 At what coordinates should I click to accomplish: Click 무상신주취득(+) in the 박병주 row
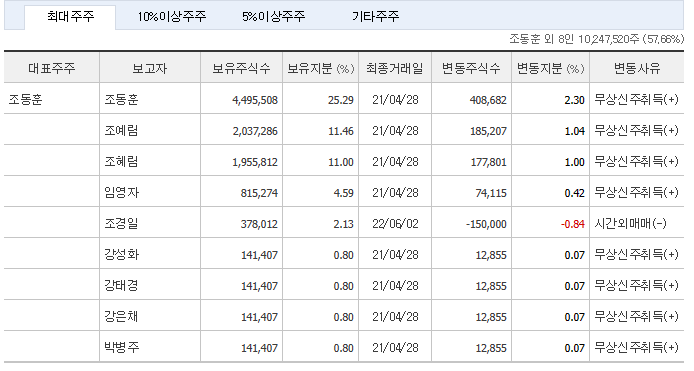(x=636, y=348)
